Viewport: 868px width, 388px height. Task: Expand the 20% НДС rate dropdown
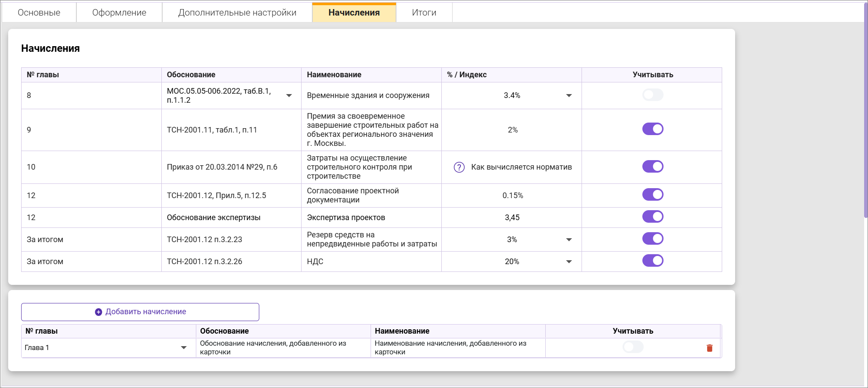pyautogui.click(x=569, y=262)
